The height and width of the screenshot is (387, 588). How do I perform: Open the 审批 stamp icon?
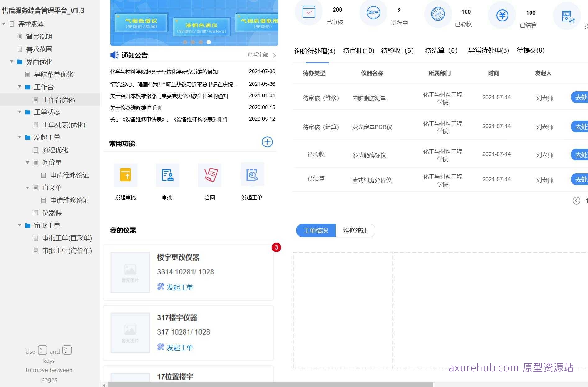tap(167, 175)
